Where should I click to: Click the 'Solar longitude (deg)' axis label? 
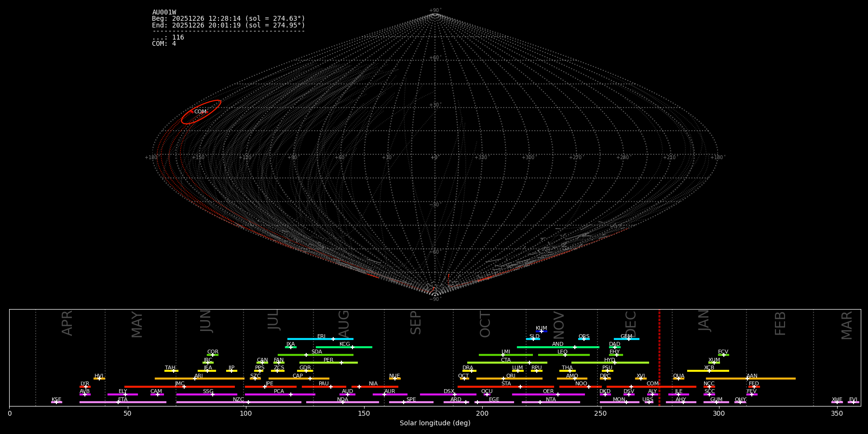[x=435, y=423]
